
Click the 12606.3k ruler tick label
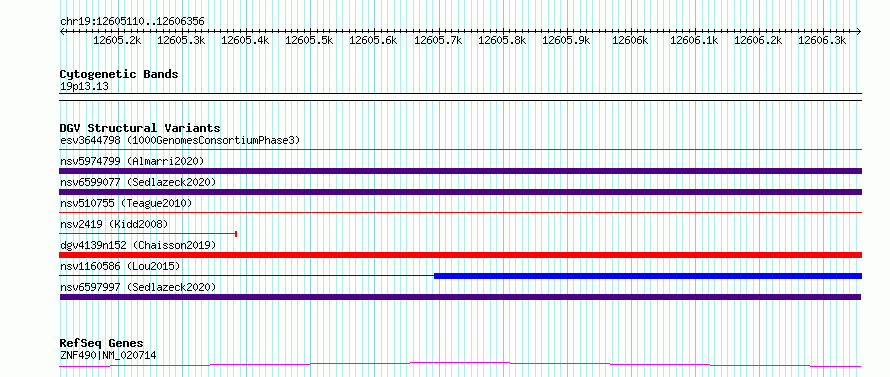[822, 40]
